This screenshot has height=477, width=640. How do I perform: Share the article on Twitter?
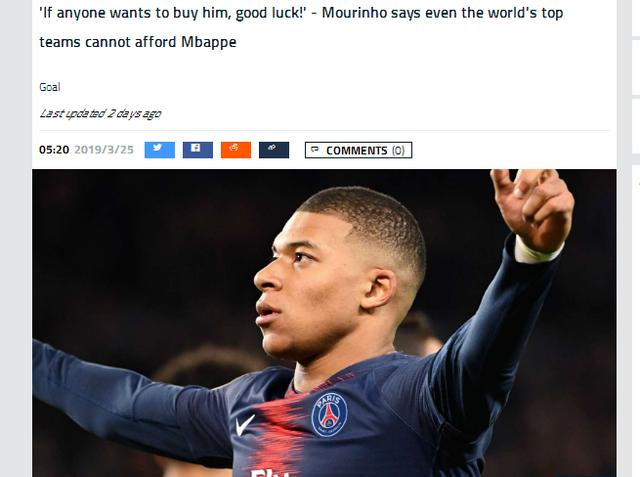tap(160, 150)
